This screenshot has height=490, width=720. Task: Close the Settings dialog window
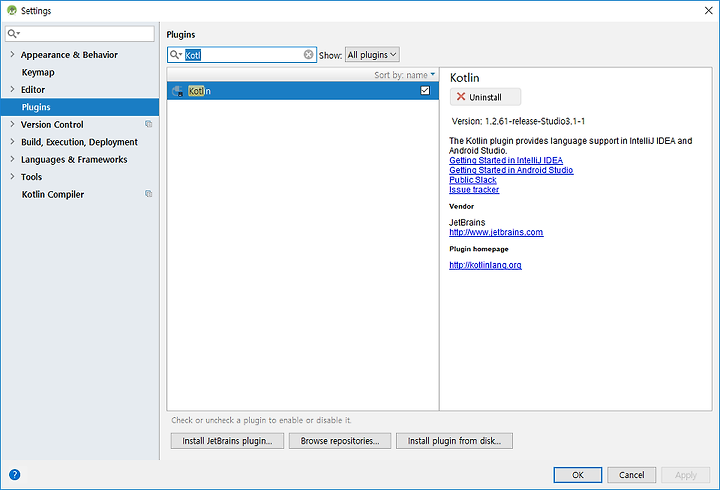coord(709,11)
